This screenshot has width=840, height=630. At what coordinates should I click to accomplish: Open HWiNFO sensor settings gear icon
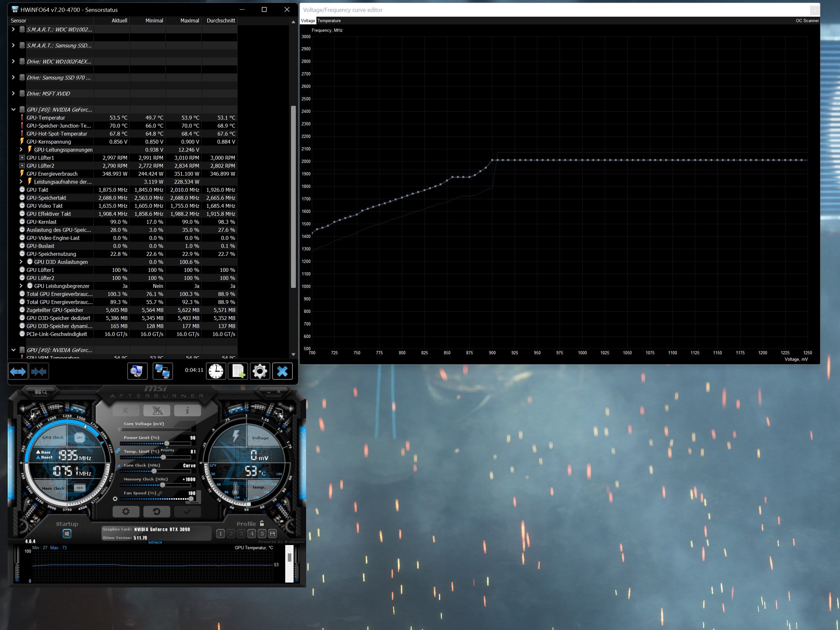coord(260,371)
